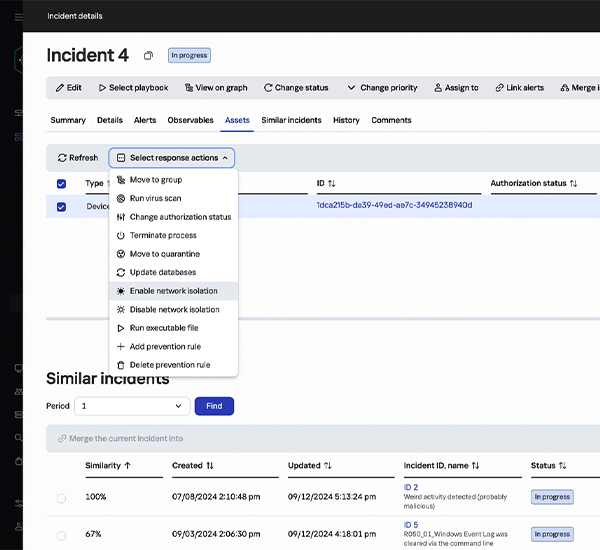The image size is (600, 550).
Task: Click the Run virus scan icon
Action: 121,198
